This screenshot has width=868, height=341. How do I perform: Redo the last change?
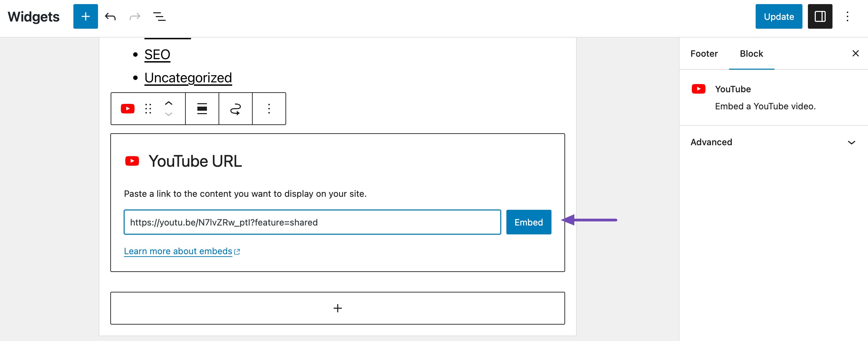(135, 16)
